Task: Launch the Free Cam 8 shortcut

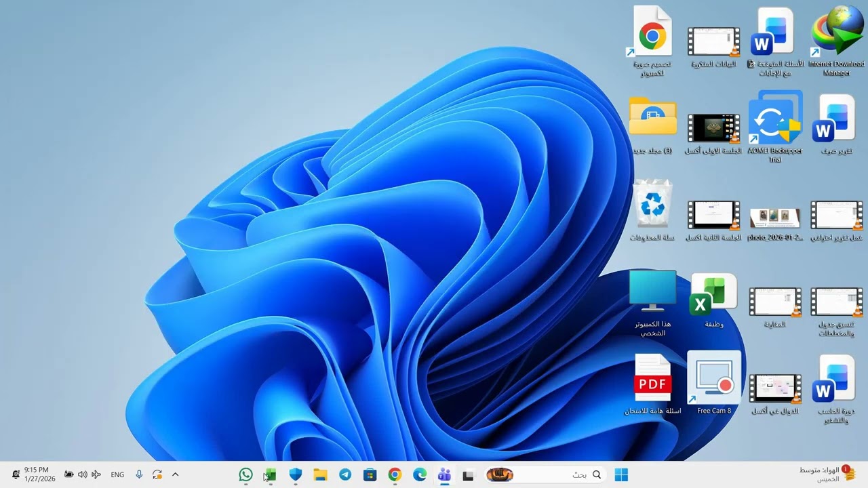Action: [713, 383]
